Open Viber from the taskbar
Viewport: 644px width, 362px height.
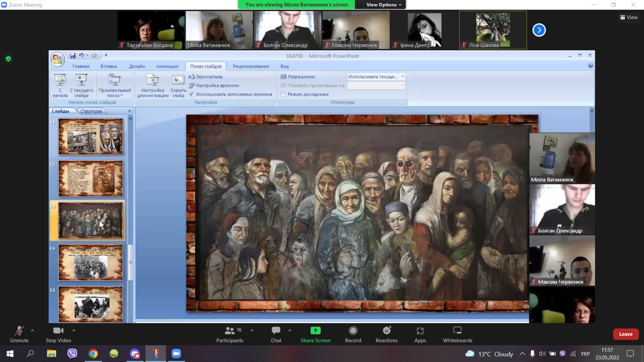72,354
